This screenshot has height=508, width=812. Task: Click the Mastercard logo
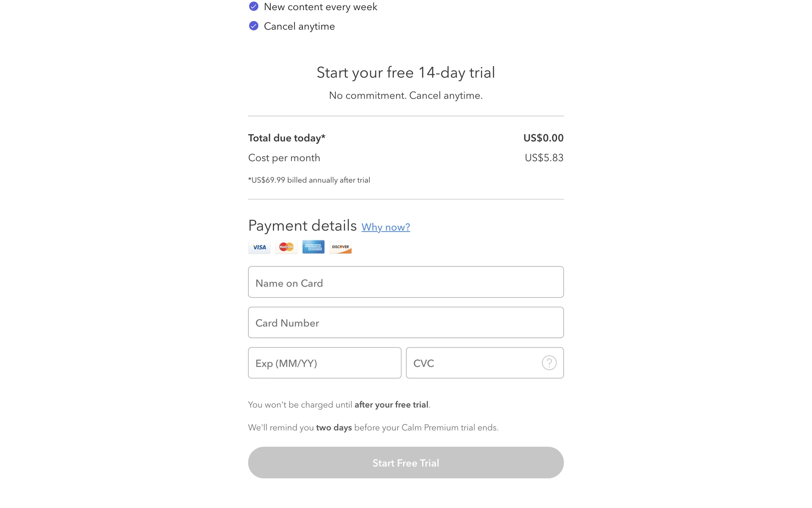click(286, 247)
